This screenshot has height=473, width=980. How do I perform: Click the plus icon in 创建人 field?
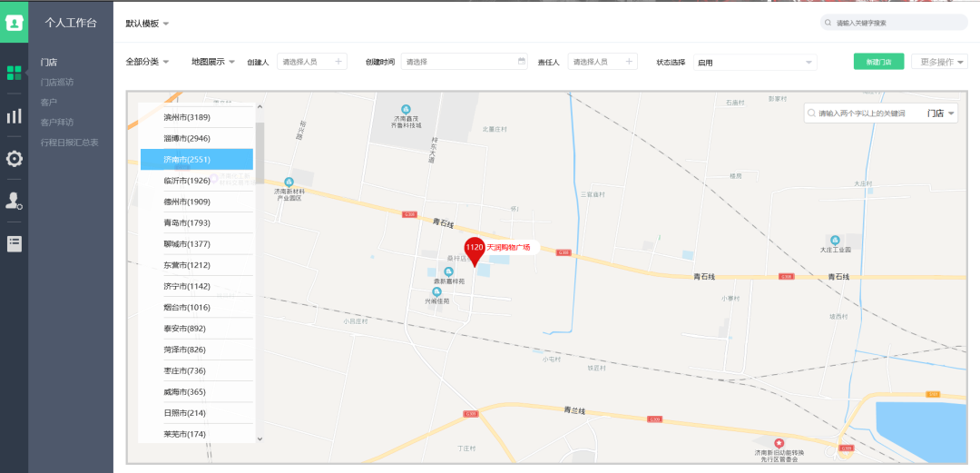338,62
